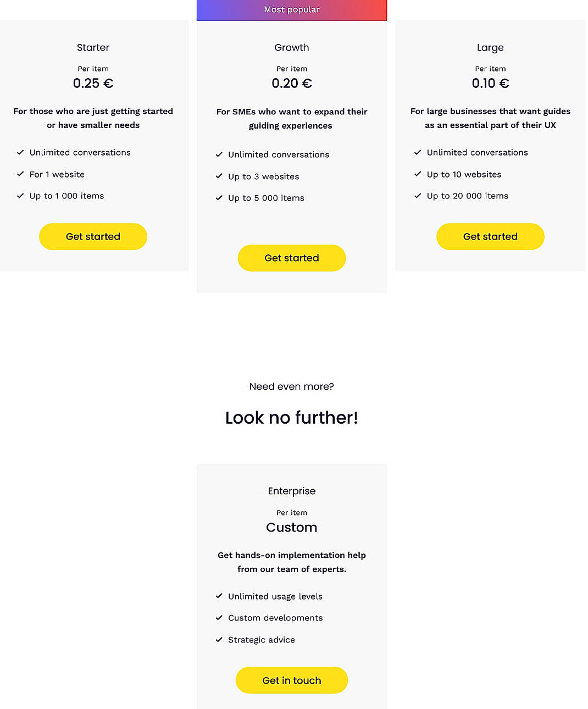The height and width of the screenshot is (709, 588).
Task: Click Get started on the Growth plan
Action: 291,258
